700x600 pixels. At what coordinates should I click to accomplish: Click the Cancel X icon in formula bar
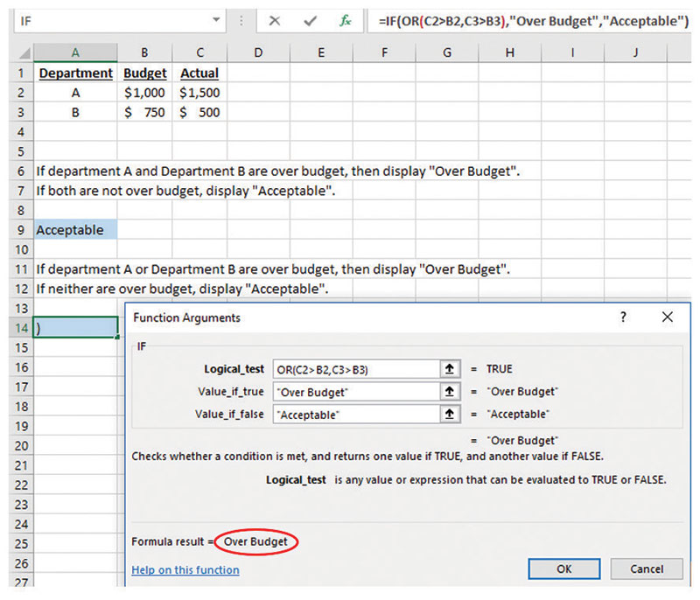275,20
